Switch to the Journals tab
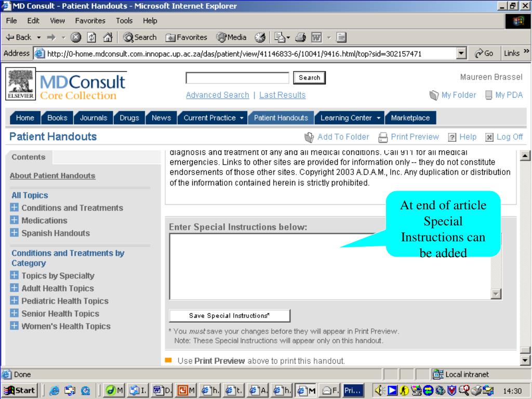 tap(94, 118)
